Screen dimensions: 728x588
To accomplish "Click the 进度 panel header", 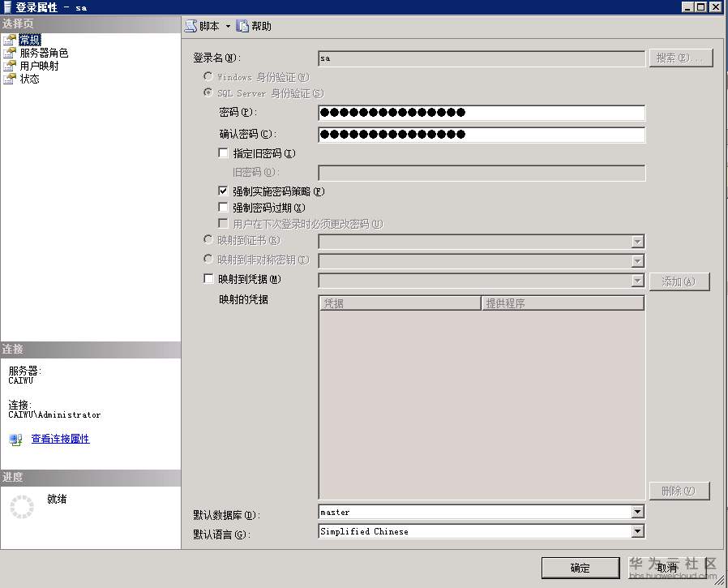I will 91,478.
